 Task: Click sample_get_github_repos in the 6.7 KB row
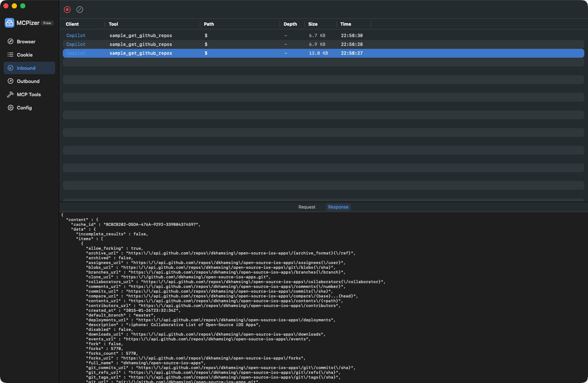[x=141, y=36]
